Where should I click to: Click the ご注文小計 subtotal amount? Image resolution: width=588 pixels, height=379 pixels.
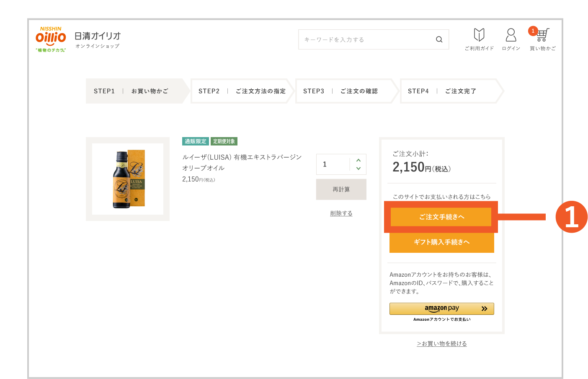(x=421, y=167)
